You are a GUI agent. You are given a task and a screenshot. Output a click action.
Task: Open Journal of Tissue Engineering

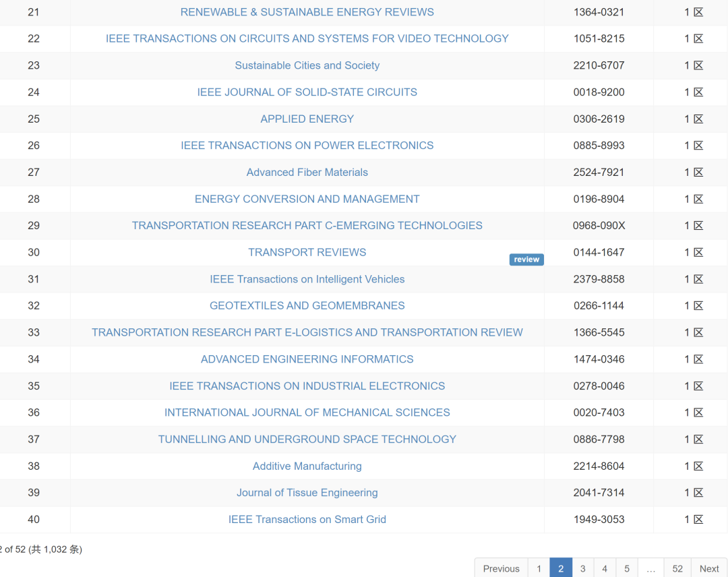(307, 493)
